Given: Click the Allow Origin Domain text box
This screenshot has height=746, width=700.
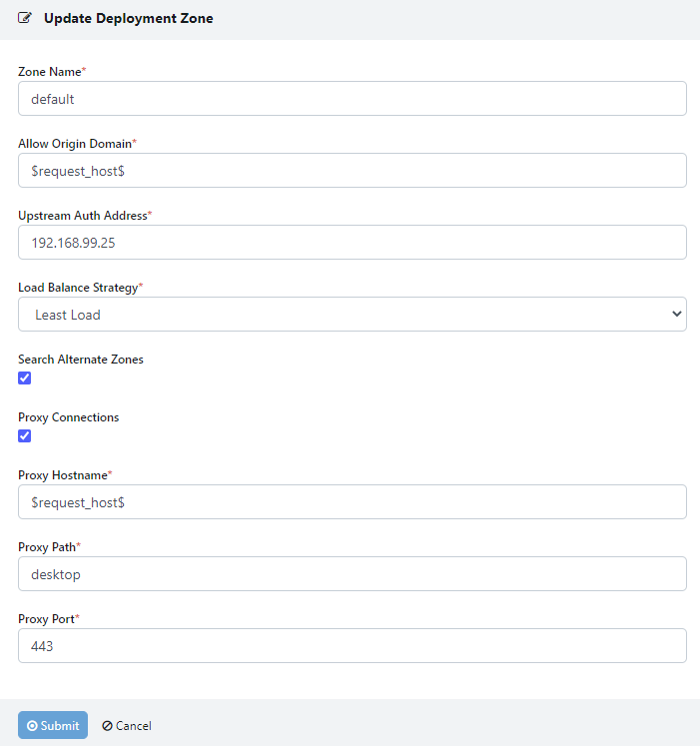Looking at the screenshot, I should point(351,171).
